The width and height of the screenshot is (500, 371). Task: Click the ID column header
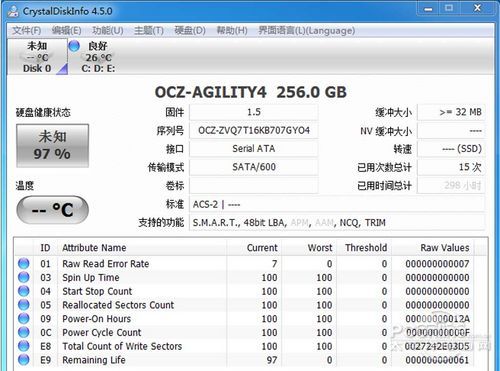tap(45, 248)
